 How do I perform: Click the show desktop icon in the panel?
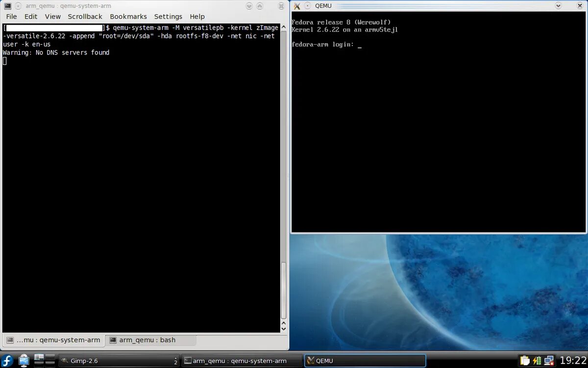(x=24, y=360)
